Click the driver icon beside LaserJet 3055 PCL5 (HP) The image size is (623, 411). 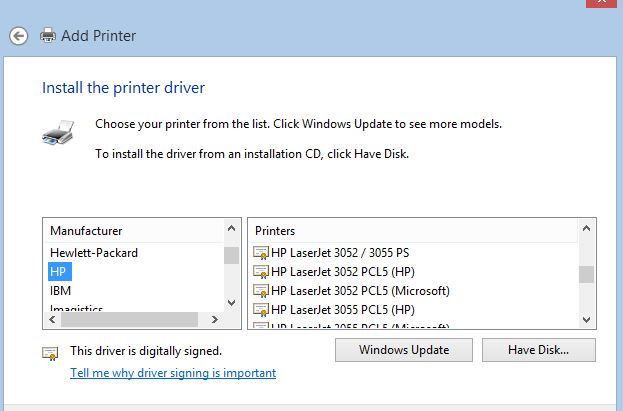(x=261, y=310)
